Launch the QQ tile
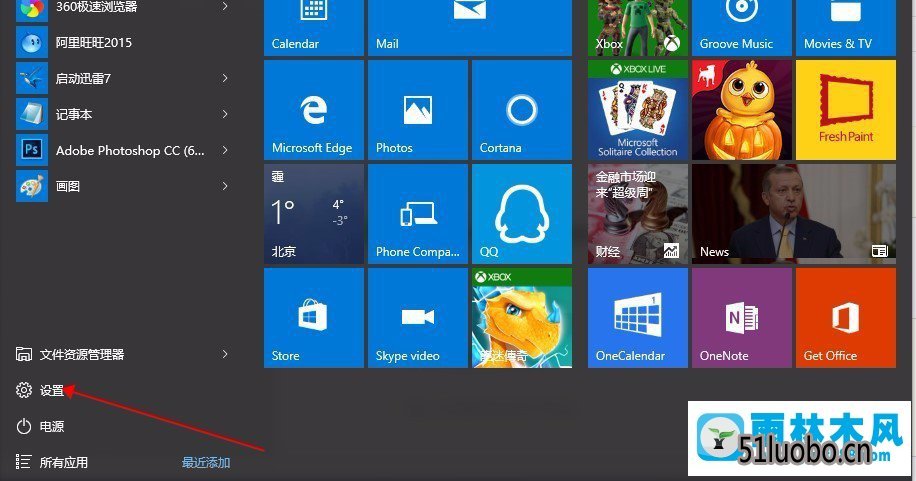The image size is (916, 481). click(x=522, y=214)
